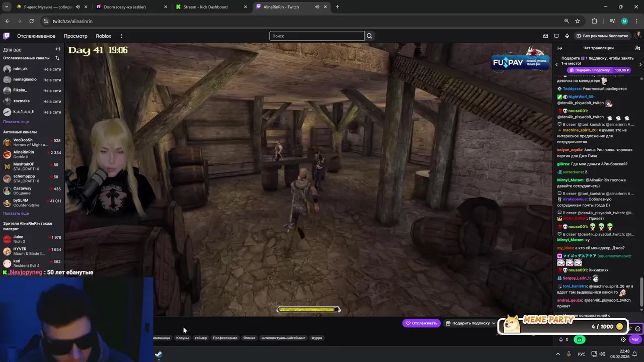Open VooDooSh channel in sidebar
644x362 pixels.
point(32,142)
